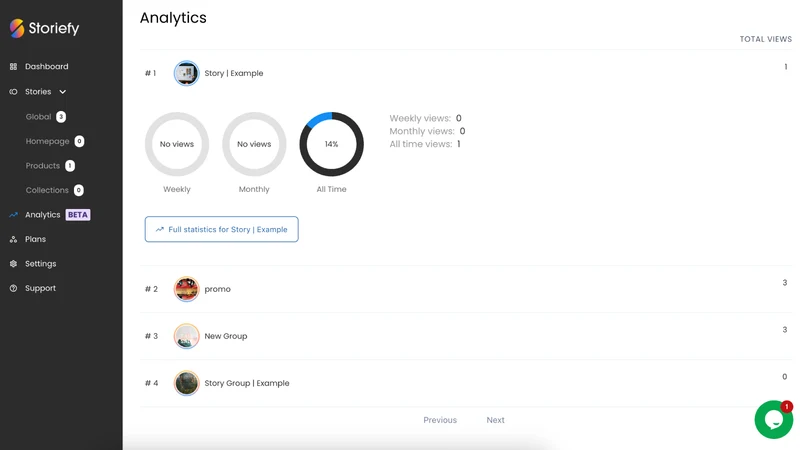Collapse the Stories submenu chevron
800x450 pixels.
click(63, 92)
